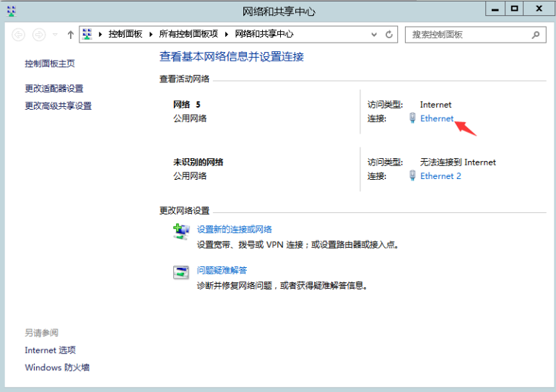Refresh the address bar view
This screenshot has height=392, width=556.
point(389,35)
